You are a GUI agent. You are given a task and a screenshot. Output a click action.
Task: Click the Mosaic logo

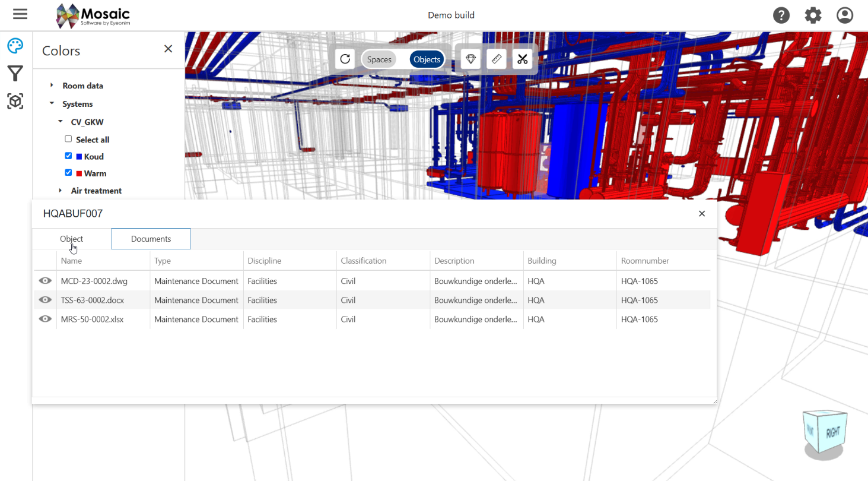[x=93, y=15]
